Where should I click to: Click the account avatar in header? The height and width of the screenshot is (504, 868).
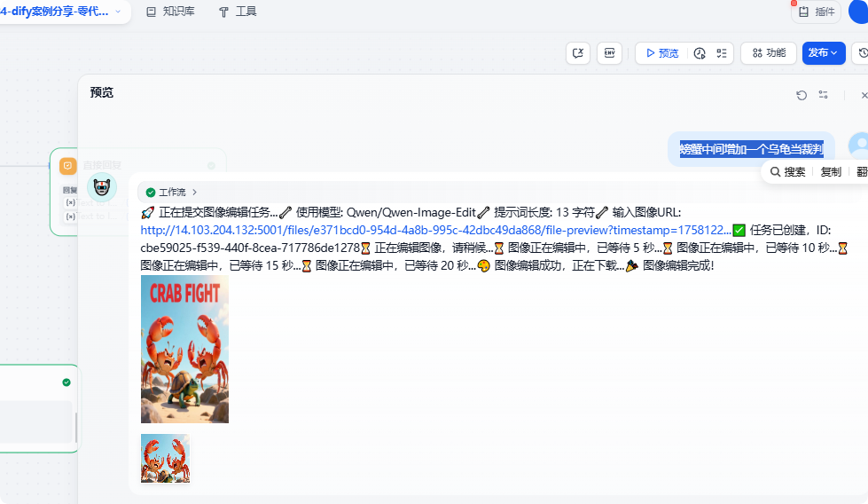(859, 12)
